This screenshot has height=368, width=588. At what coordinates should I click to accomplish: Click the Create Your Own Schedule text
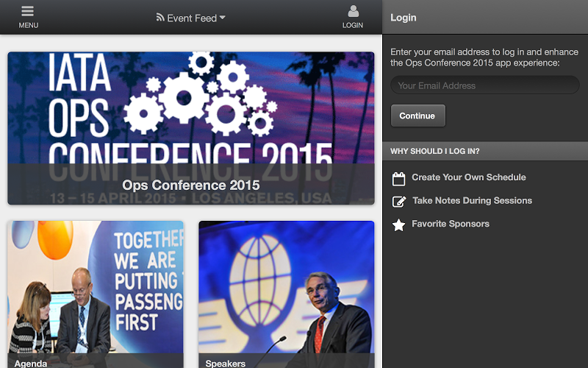469,177
